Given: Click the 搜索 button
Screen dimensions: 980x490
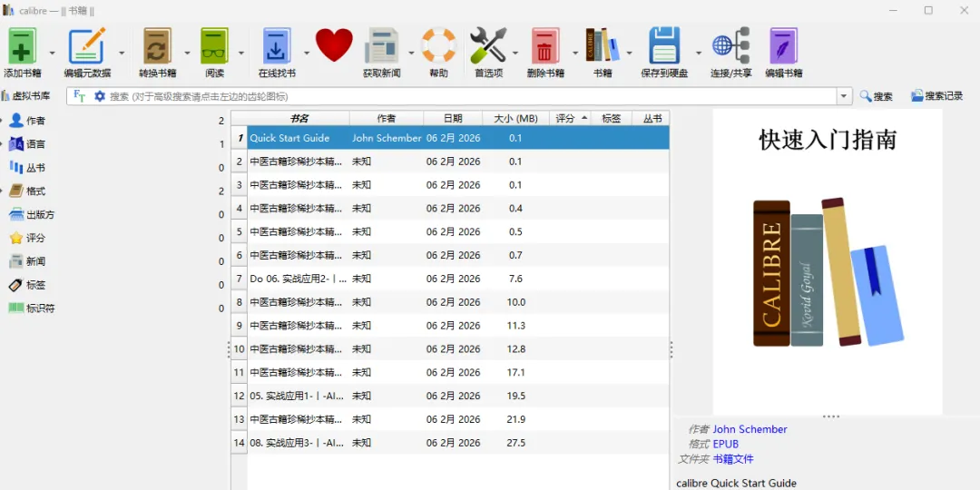Looking at the screenshot, I should [876, 96].
